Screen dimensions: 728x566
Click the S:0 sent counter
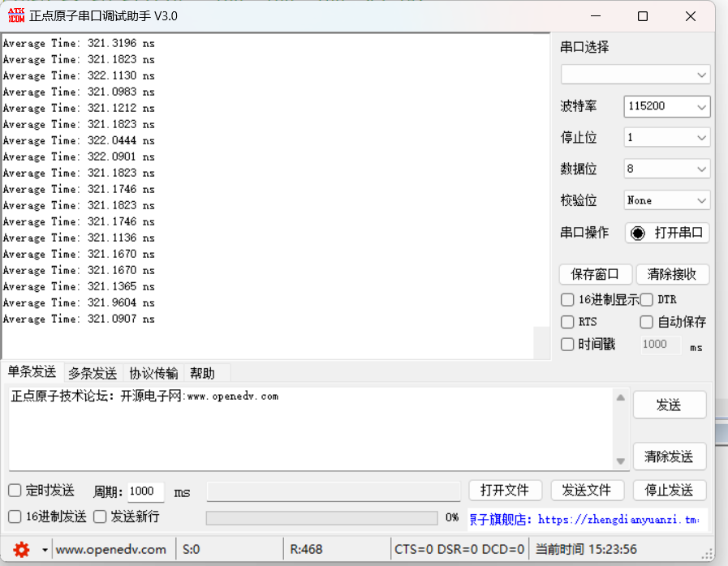(x=192, y=550)
